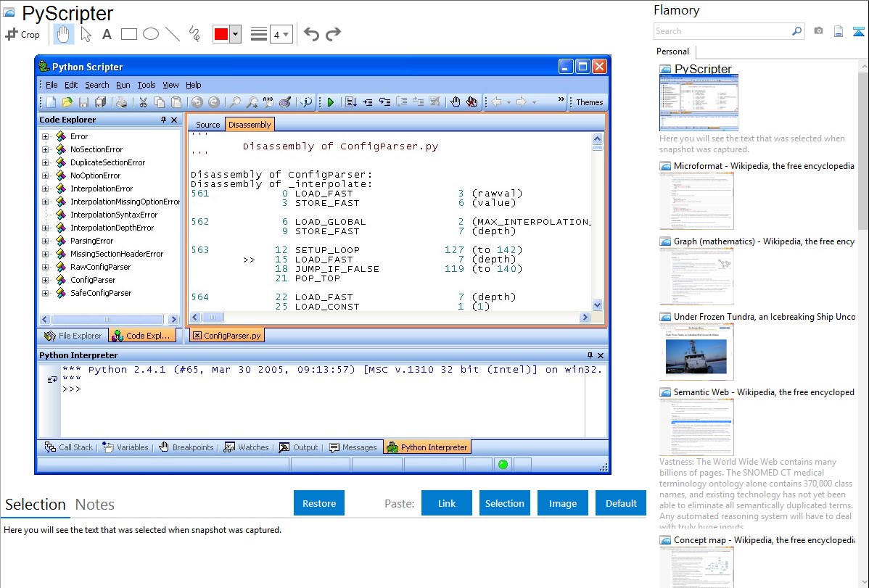Viewport: 869px width, 588px height.
Task: Expand the RawConfigParser node
Action: (46, 267)
